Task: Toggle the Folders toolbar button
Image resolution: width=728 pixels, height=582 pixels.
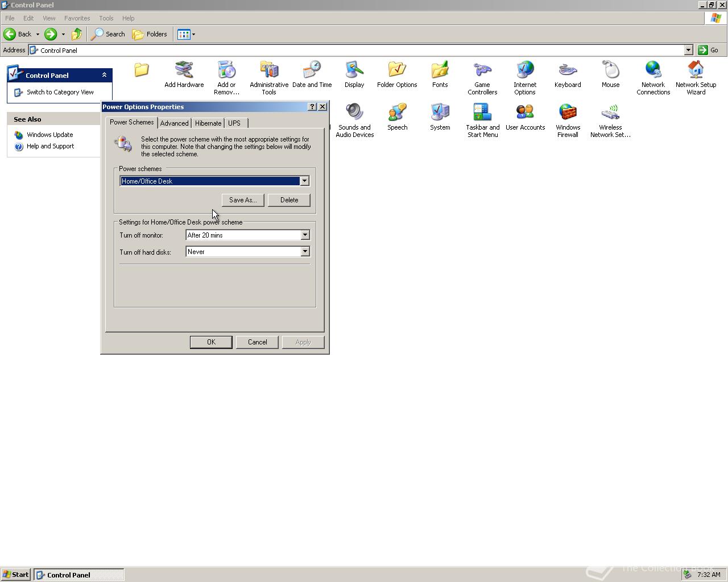Action: (150, 34)
